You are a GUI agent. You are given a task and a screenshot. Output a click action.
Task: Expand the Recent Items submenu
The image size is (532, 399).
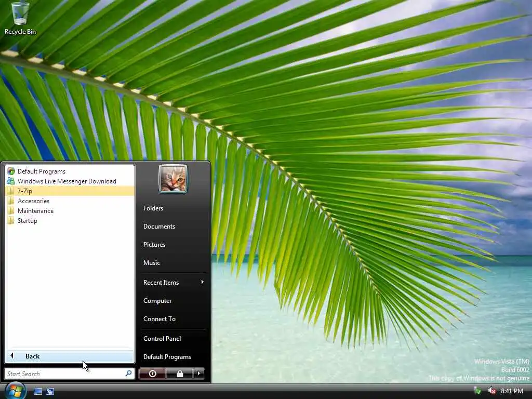tap(174, 282)
